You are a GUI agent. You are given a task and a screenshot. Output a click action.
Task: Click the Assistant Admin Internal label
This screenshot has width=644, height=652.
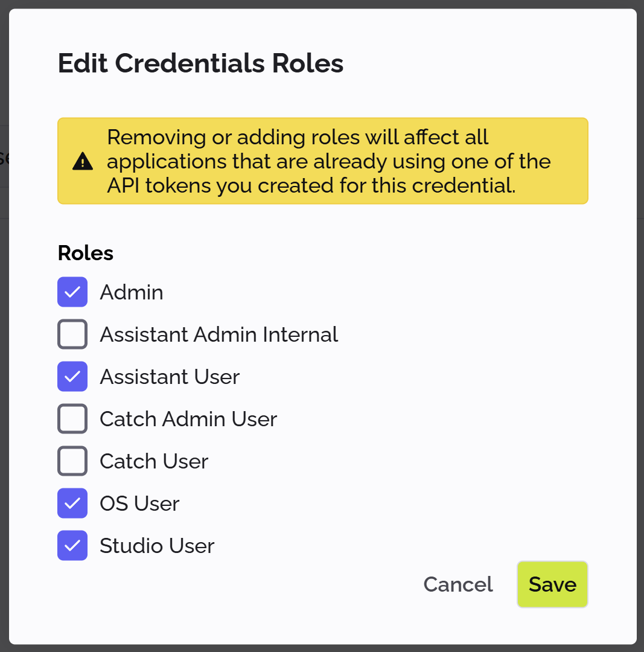219,334
